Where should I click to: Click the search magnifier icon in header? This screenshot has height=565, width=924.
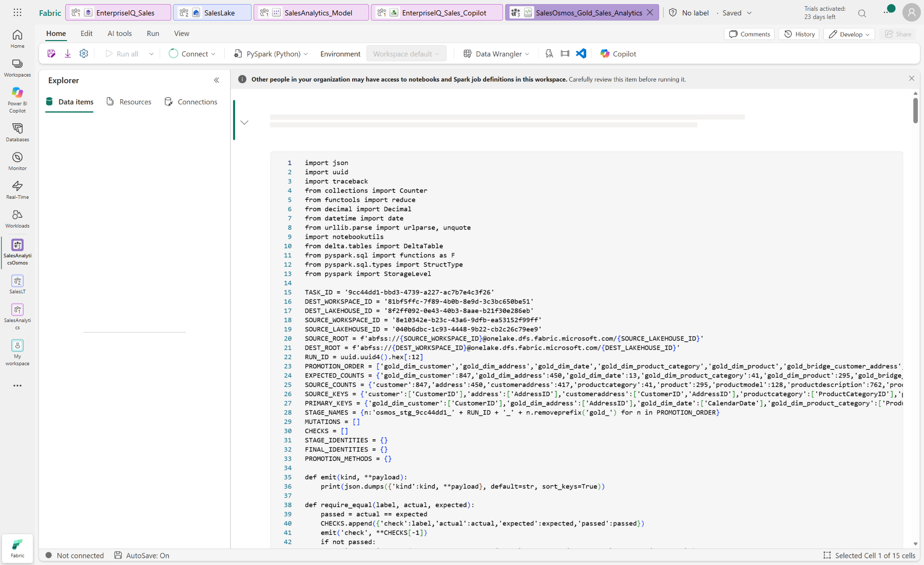coord(862,13)
